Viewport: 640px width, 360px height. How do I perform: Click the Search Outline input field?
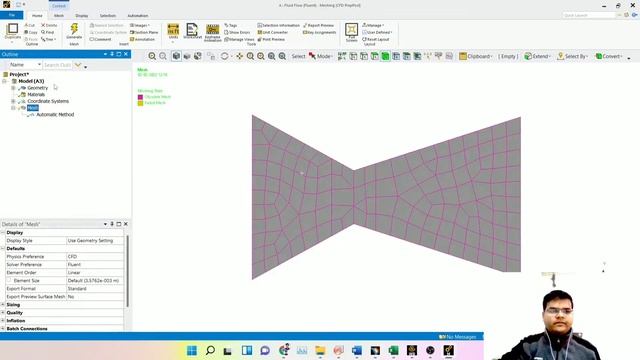tap(57, 65)
